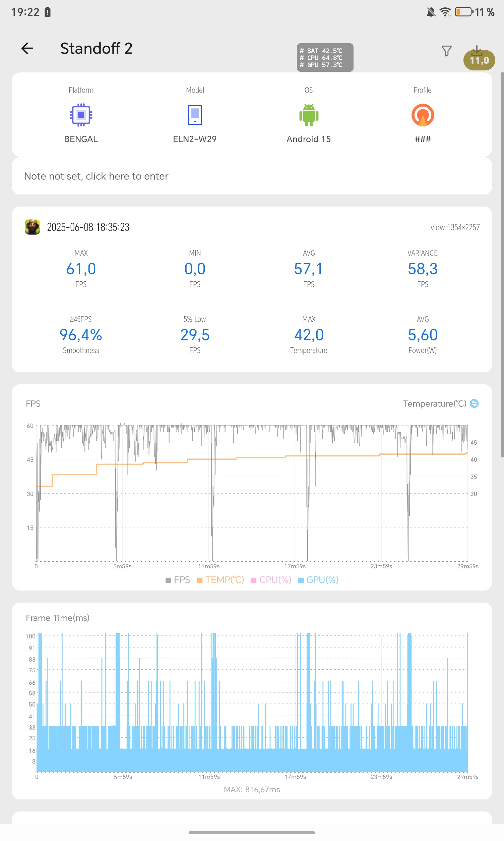Tap the 5% Low value '29,5'
The height and width of the screenshot is (841, 504).
pyautogui.click(x=195, y=335)
